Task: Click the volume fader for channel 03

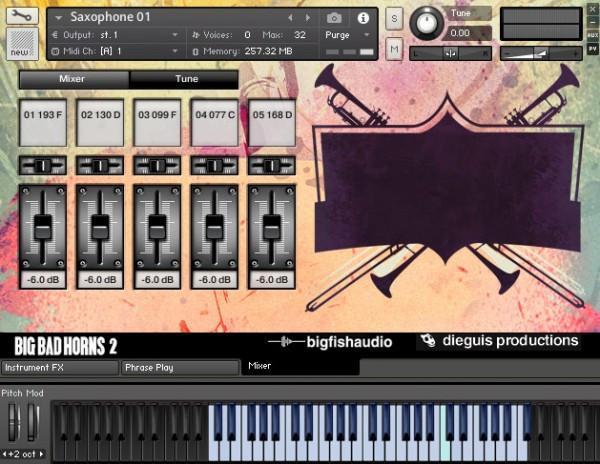Action: 157,225
